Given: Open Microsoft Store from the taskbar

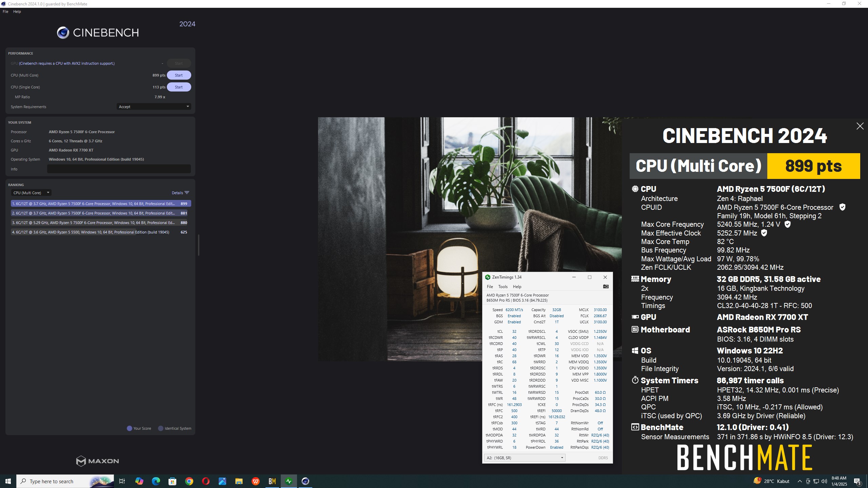Looking at the screenshot, I should tap(173, 481).
